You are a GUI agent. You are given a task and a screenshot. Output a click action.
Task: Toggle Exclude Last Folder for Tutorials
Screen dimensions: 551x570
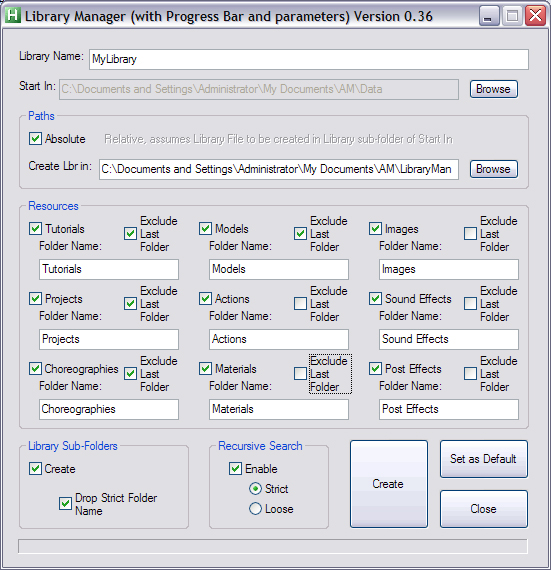tap(130, 234)
